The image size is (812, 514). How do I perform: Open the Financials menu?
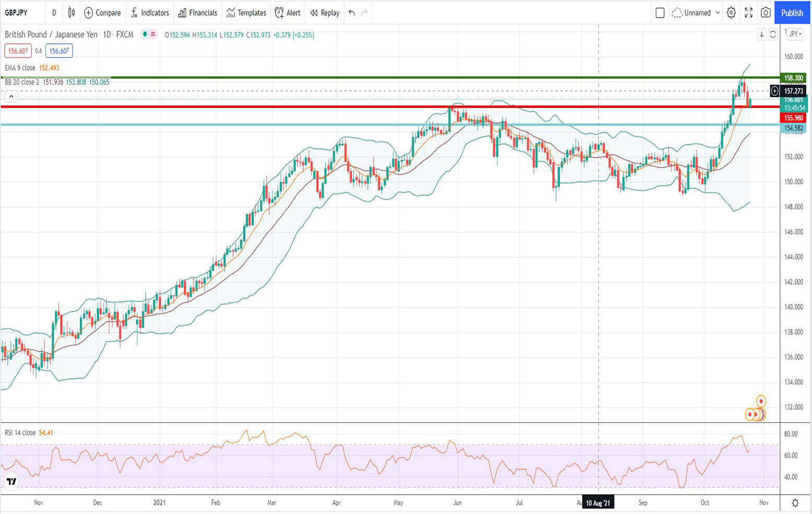click(x=198, y=13)
